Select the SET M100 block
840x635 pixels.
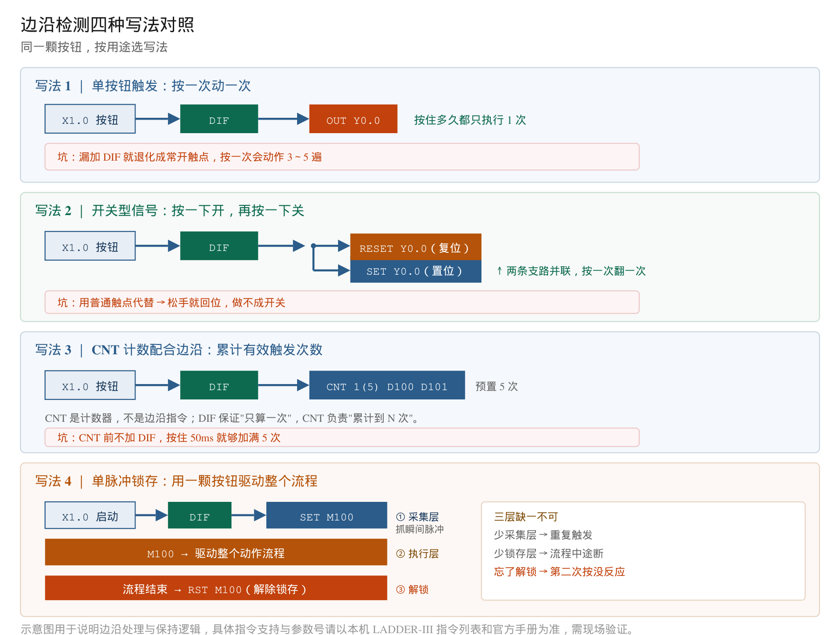[x=326, y=515]
